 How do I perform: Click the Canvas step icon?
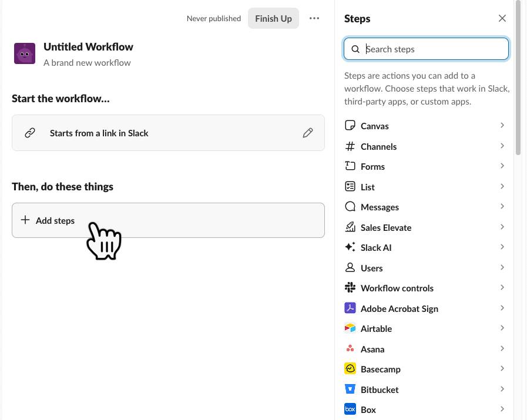(x=350, y=126)
